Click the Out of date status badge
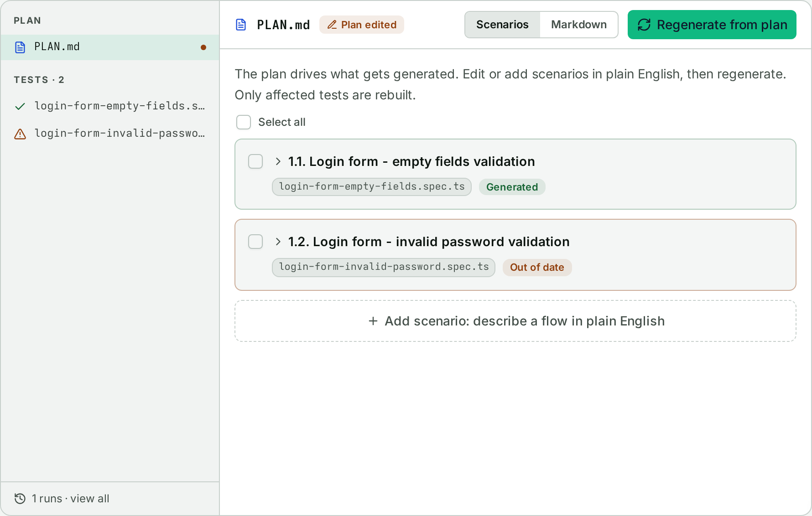812x516 pixels. coord(537,267)
